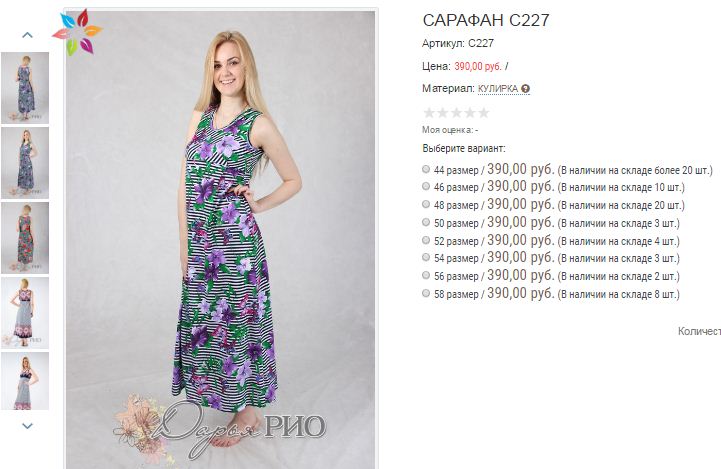The height and width of the screenshot is (469, 721).
Task: View the red floral dress thumbnail
Action: (25, 238)
